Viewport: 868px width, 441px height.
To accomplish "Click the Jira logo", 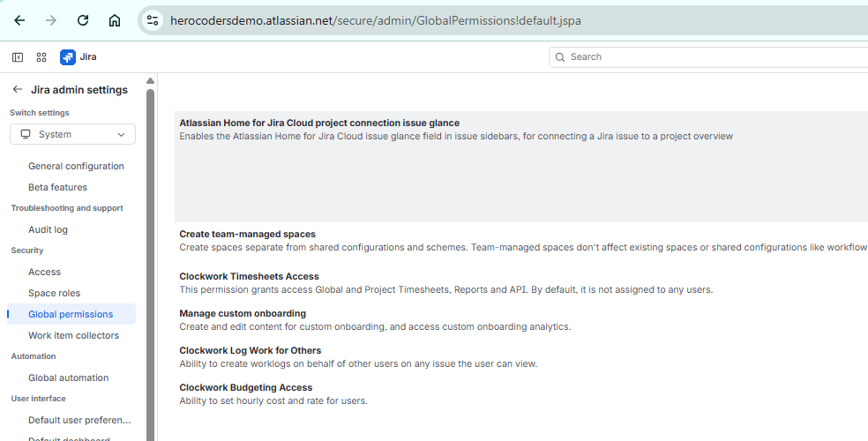I will click(x=68, y=57).
